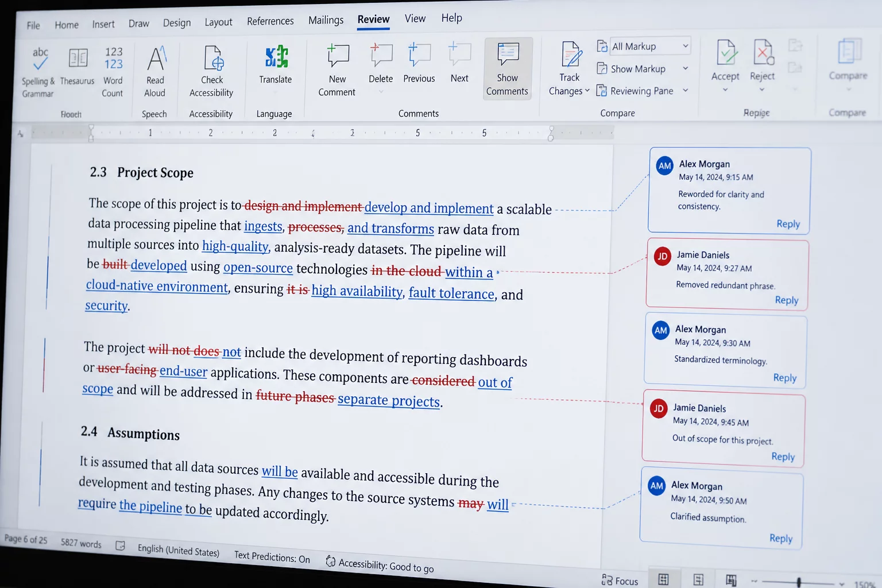Screen dimensions: 882x588
Task: Switch to the Home tab
Action: coord(67,25)
